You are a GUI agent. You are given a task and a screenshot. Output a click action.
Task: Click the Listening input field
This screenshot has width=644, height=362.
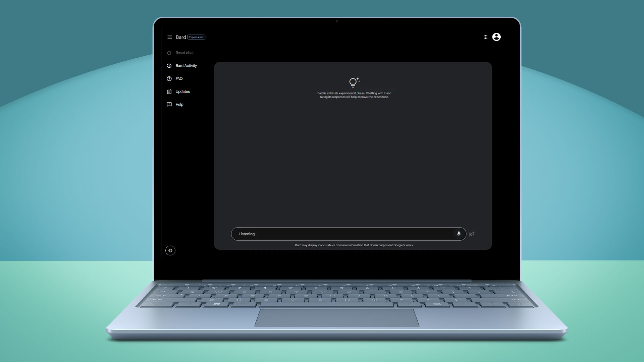pyautogui.click(x=348, y=233)
